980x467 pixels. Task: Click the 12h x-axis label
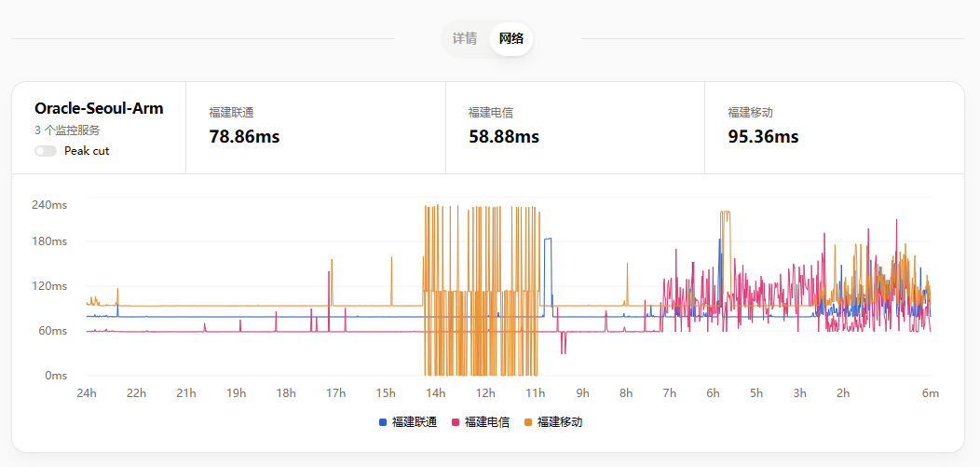[485, 393]
